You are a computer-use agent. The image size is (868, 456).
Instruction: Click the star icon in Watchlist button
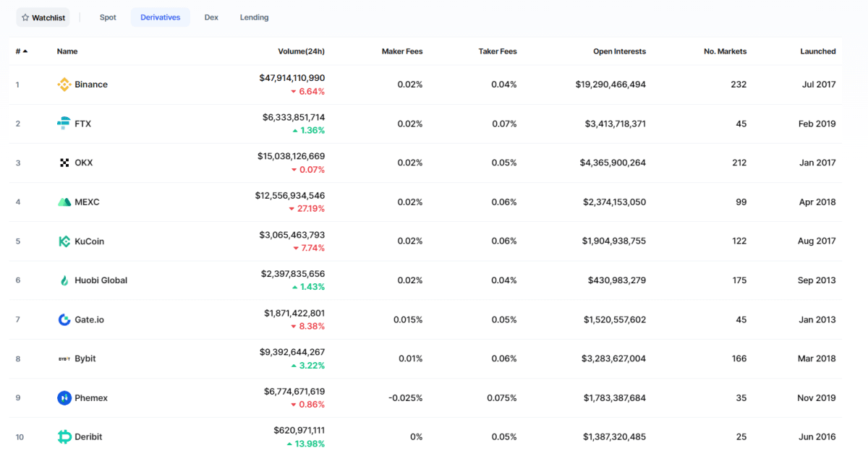click(25, 17)
